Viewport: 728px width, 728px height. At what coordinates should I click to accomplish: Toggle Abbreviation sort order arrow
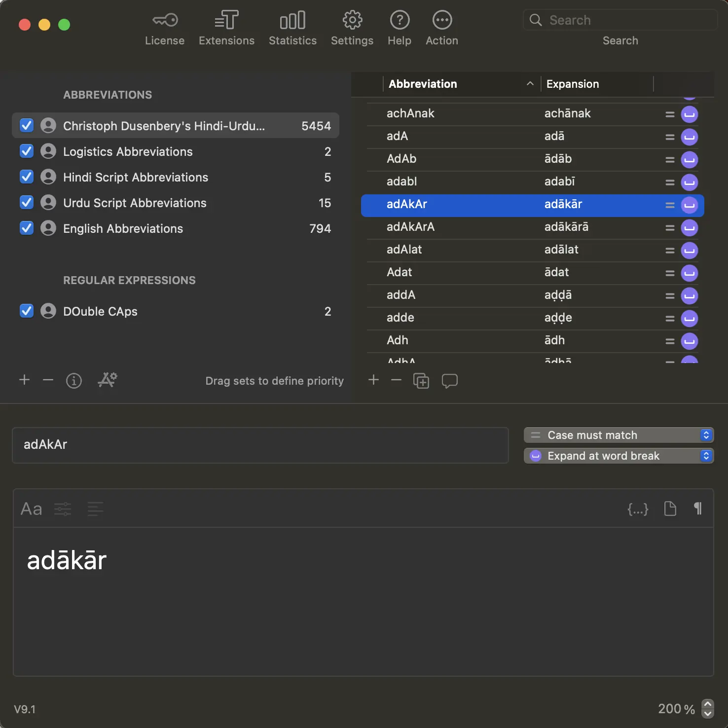click(x=530, y=83)
